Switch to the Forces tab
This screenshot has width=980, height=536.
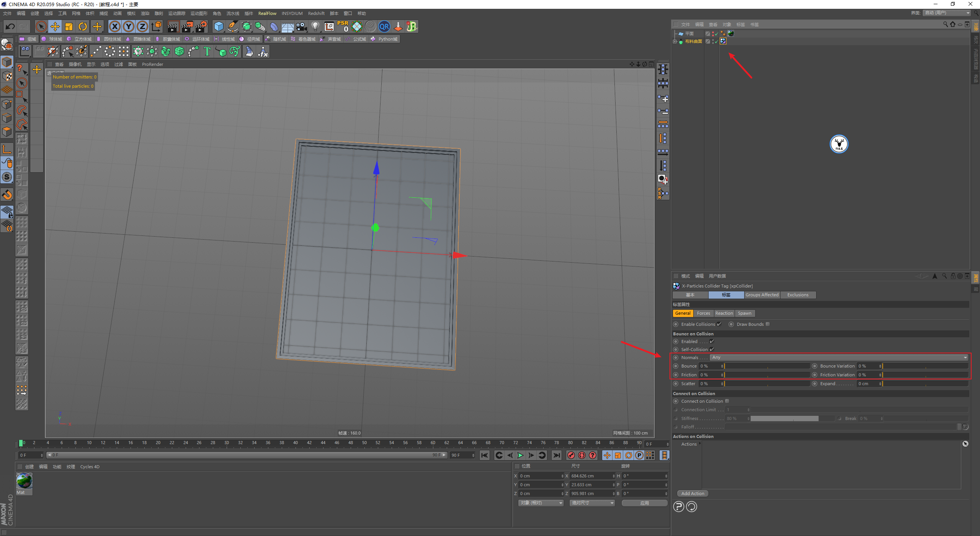pos(703,313)
